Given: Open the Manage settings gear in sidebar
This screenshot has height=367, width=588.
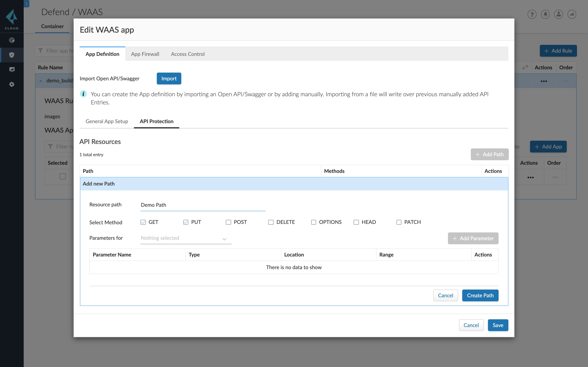Looking at the screenshot, I should tap(12, 84).
